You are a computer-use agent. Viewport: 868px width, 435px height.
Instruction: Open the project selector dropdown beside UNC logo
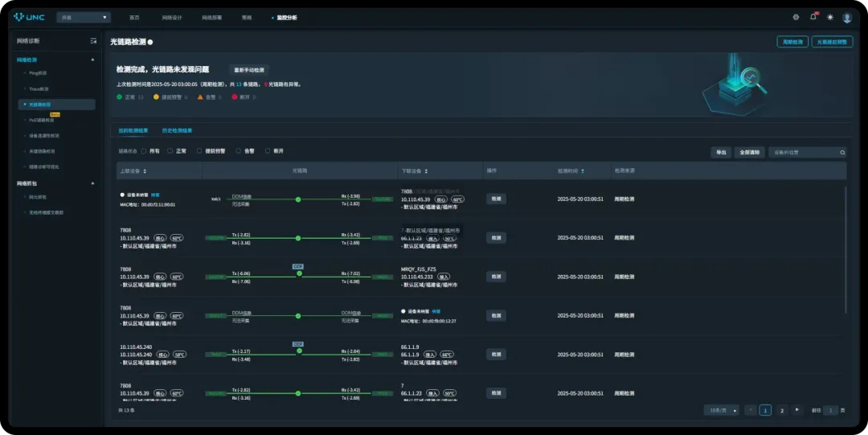coord(84,17)
